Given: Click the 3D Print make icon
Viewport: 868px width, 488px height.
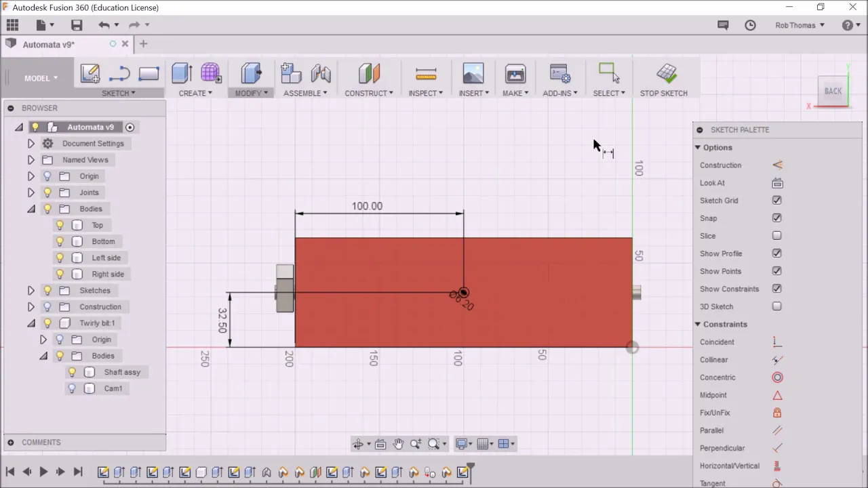Looking at the screenshot, I should [x=515, y=73].
